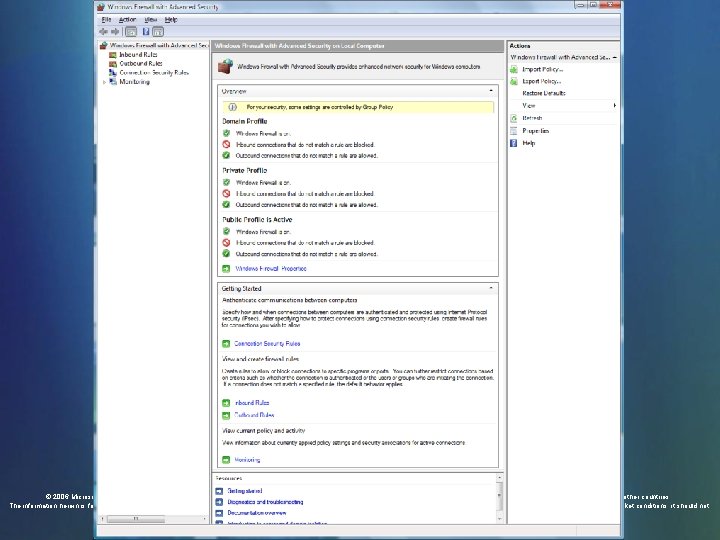Click the Refresh action icon

tap(514, 118)
